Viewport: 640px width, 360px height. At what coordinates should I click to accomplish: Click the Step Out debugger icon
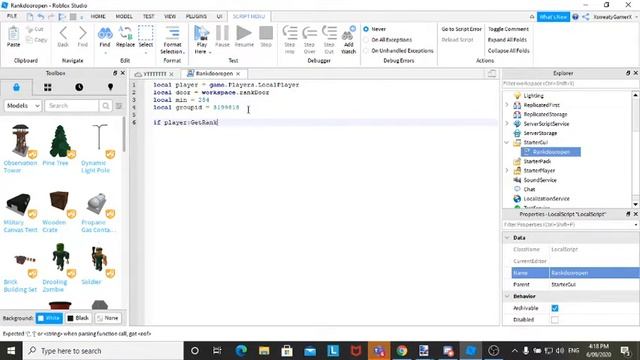(x=329, y=33)
